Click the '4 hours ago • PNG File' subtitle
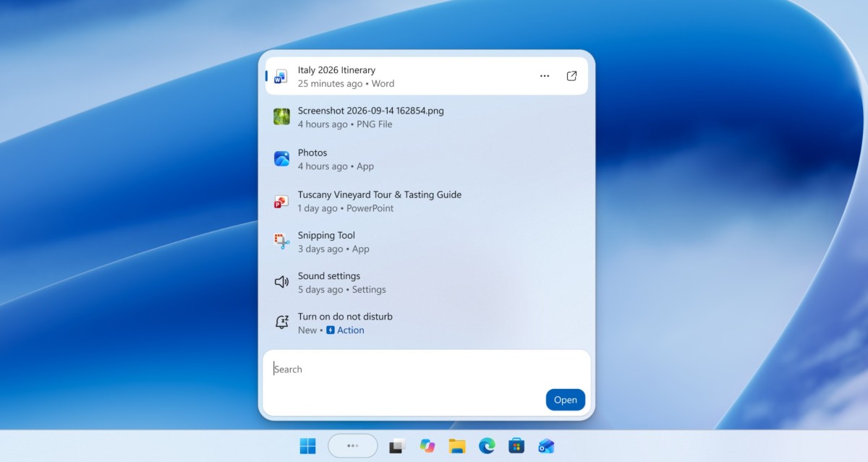 tap(345, 124)
